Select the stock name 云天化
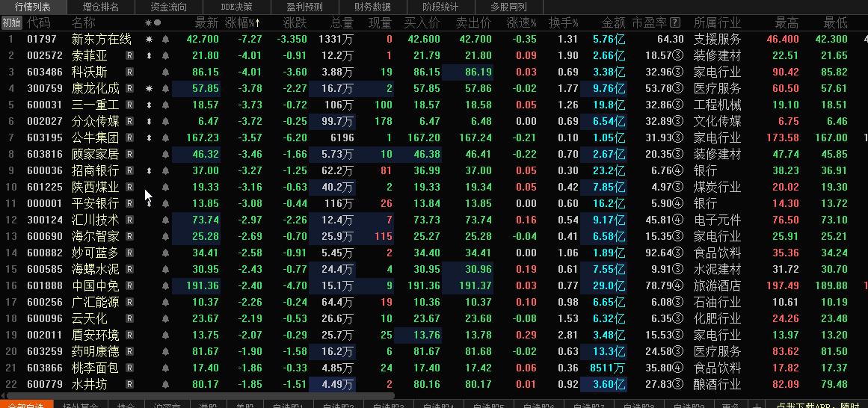 tap(90, 319)
